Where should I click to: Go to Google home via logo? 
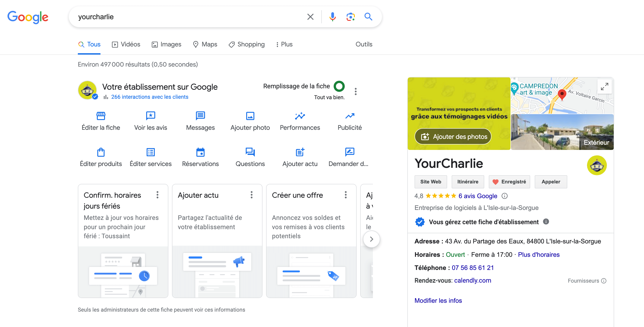28,17
